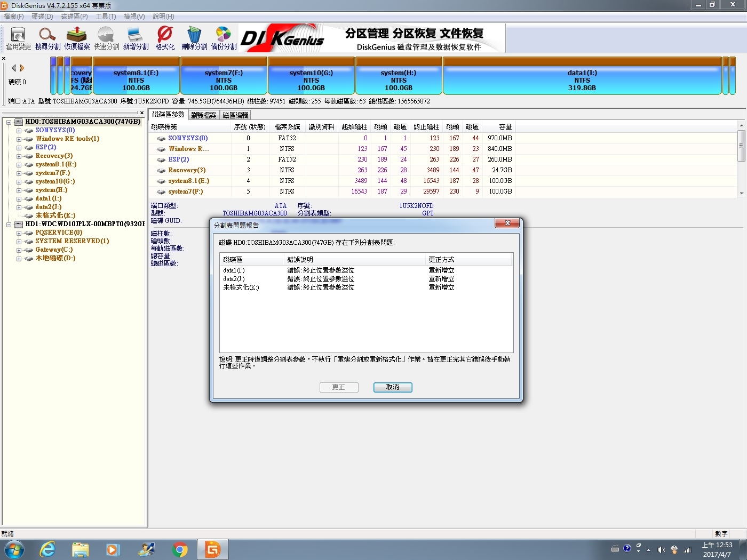Expand the Windows RE tools(1) node
This screenshot has height=560, width=747.
19,139
